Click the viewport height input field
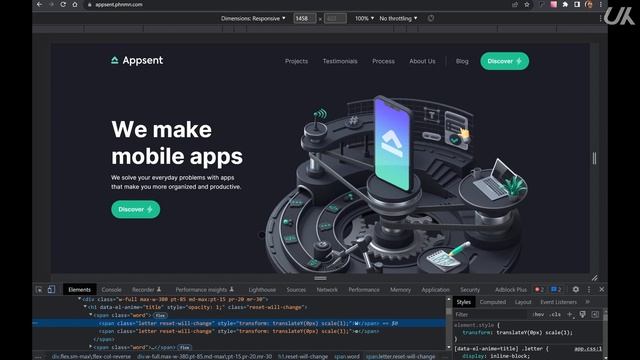Screen dimensions: 640x360 (x=335, y=18)
